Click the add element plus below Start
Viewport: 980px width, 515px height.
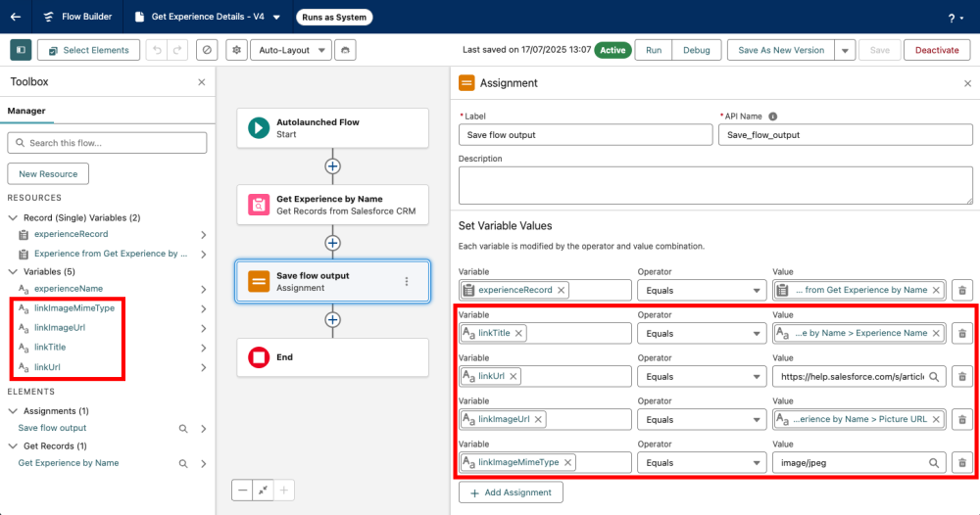pyautogui.click(x=332, y=166)
